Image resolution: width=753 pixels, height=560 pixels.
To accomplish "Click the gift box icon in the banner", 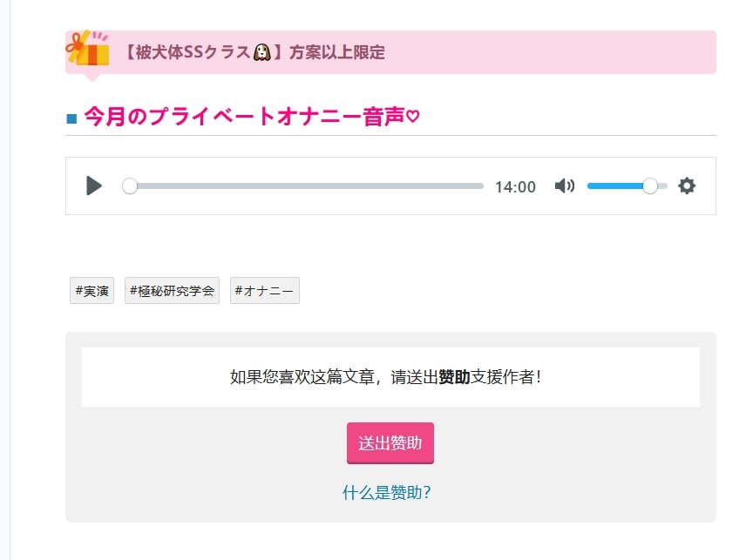I will [88, 50].
